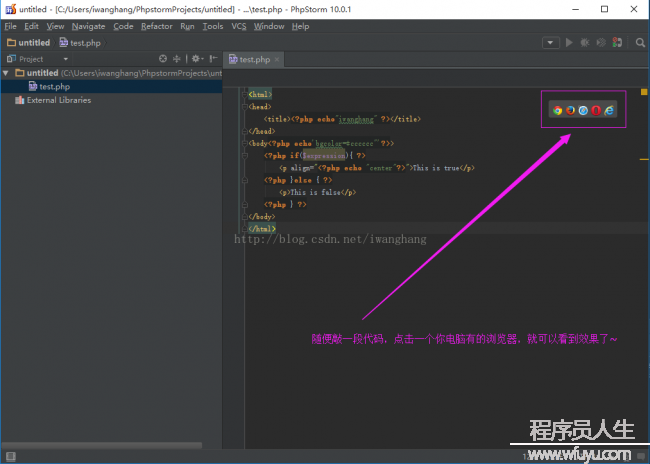The height and width of the screenshot is (464, 650).
Task: Minimize the PhpStorm window
Action: pyautogui.click(x=575, y=9)
